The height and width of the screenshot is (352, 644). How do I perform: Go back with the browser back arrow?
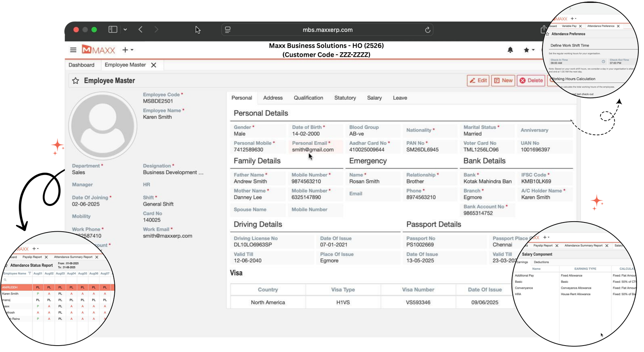[x=140, y=29]
